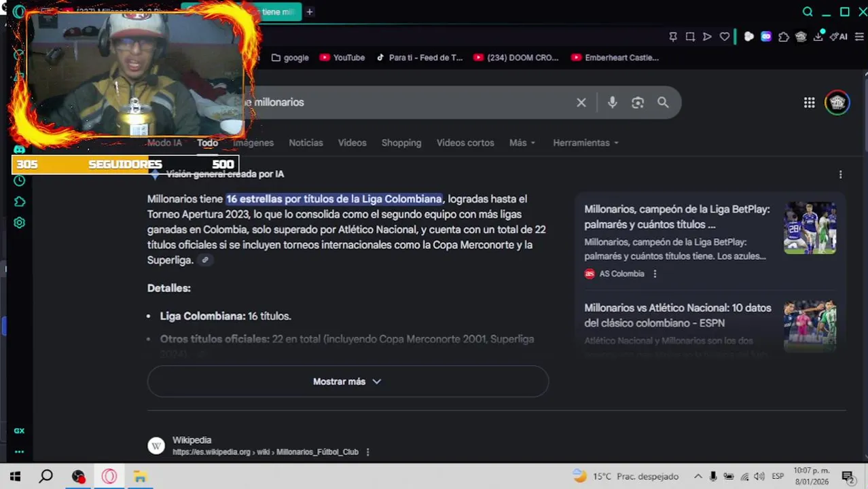Open Wikipedia result three-dot menu
The height and width of the screenshot is (489, 868).
367,452
